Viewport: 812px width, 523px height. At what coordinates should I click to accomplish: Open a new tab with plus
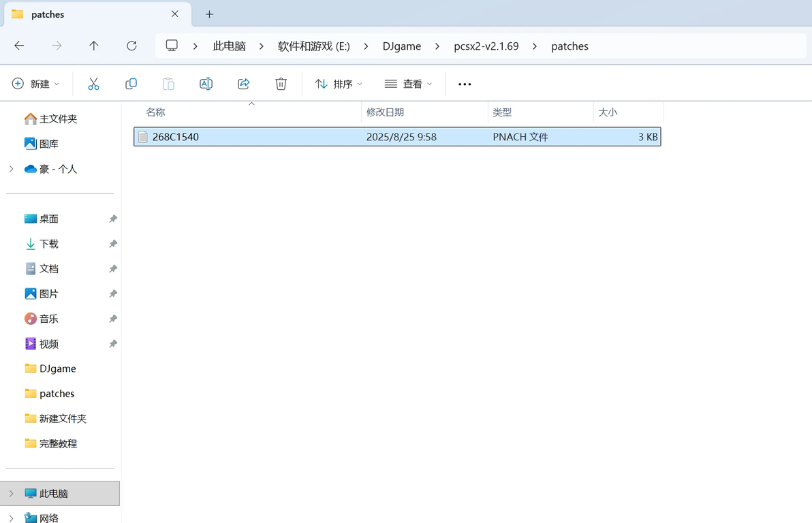tap(209, 14)
